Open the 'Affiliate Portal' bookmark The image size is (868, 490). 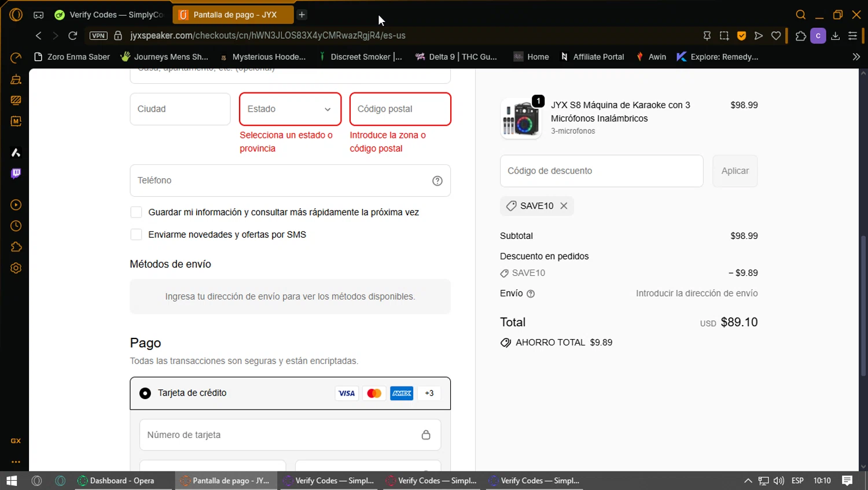[x=592, y=57]
